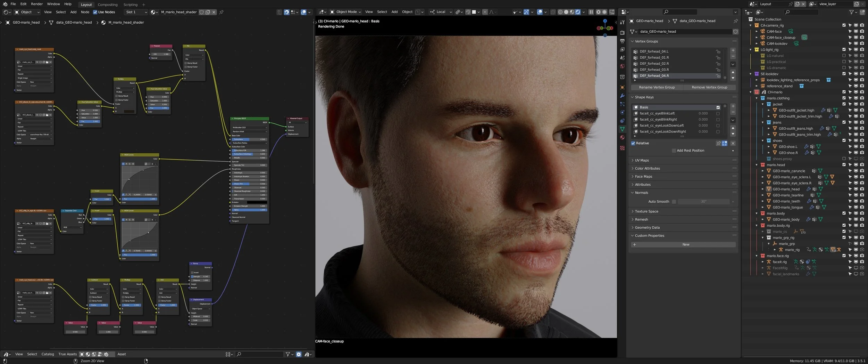
Task: Unlink M_mario_head_shader with the X icon
Action: click(214, 12)
